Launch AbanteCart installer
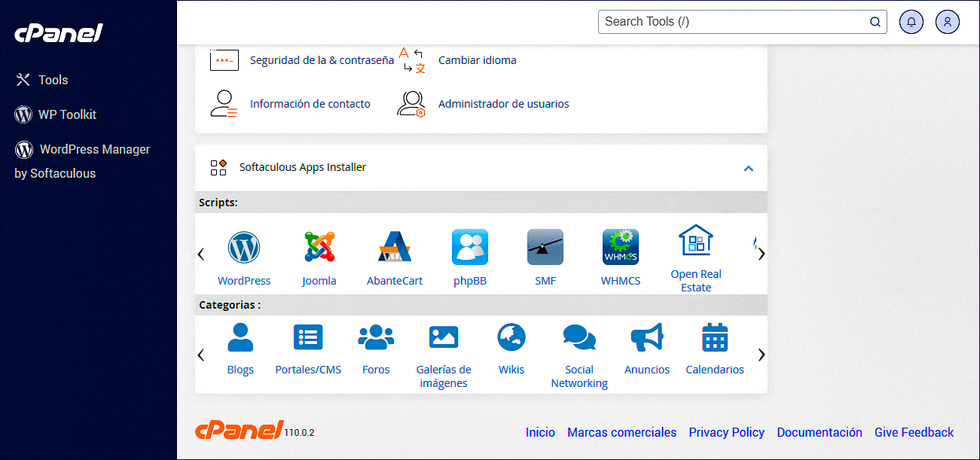Screen dimensions: 980x460 point(394,247)
